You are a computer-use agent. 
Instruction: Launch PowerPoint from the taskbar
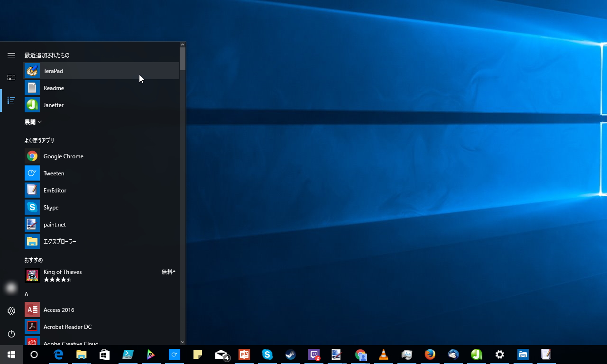[x=244, y=355]
